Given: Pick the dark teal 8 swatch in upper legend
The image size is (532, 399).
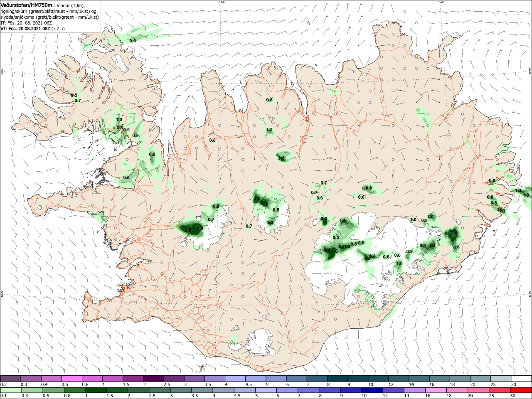Looking at the screenshot, I should (x=337, y=379).
